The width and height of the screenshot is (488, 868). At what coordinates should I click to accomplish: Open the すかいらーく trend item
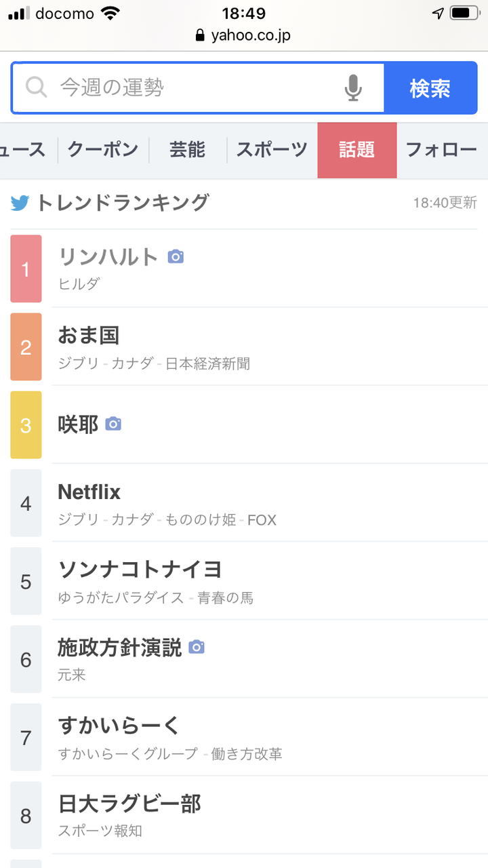(119, 726)
